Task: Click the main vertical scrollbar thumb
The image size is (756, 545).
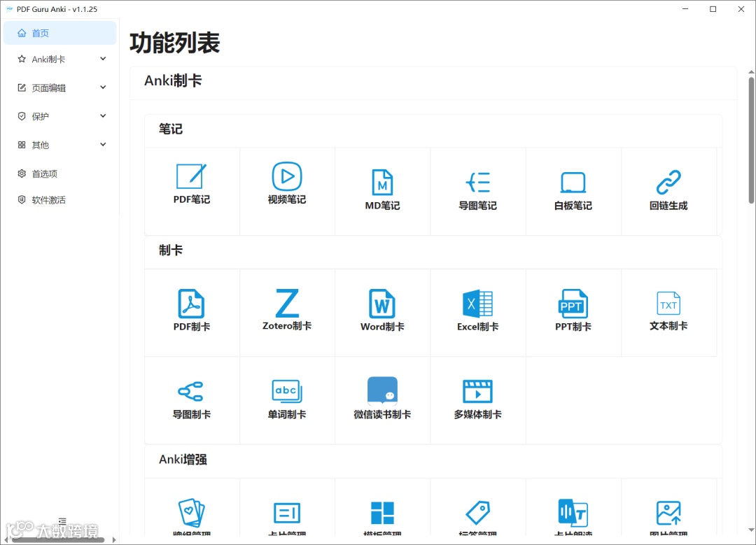Action: coord(751,140)
